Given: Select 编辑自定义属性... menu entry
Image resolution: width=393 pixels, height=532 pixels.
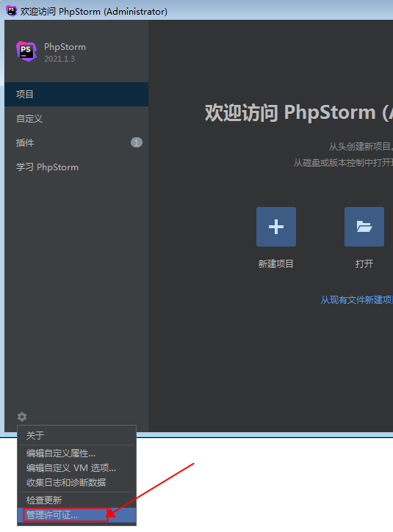Looking at the screenshot, I should pos(77,453).
